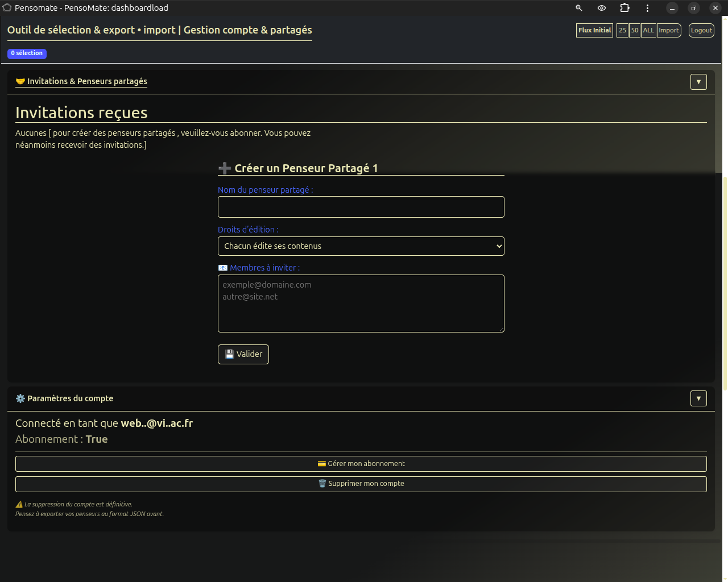
Task: Click the Nom du penseur partagé field
Action: point(361,207)
